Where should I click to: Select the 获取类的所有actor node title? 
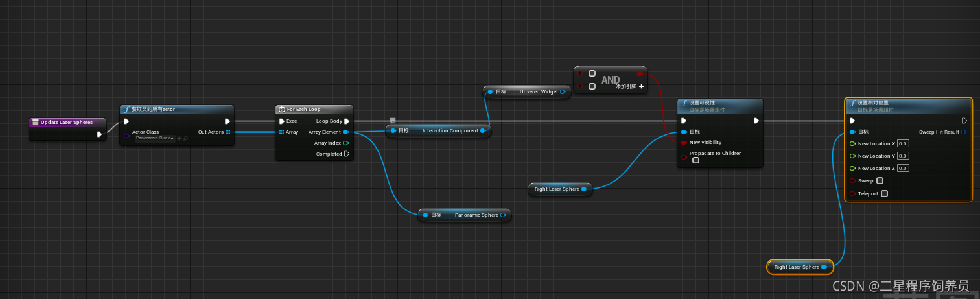pyautogui.click(x=153, y=110)
